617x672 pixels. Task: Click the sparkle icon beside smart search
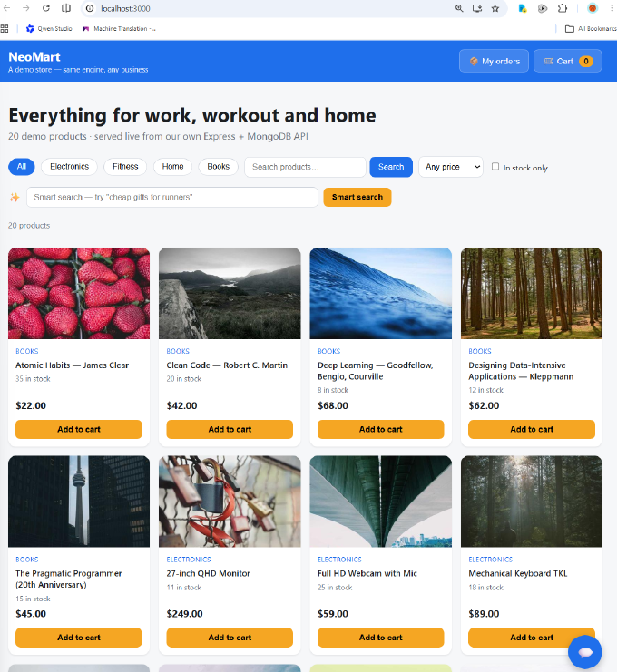point(15,197)
